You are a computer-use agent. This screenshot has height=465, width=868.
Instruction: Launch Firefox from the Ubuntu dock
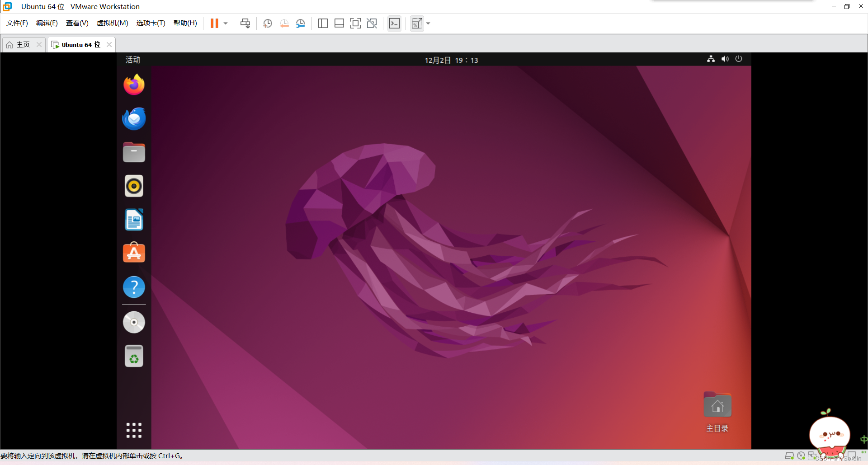coord(133,85)
